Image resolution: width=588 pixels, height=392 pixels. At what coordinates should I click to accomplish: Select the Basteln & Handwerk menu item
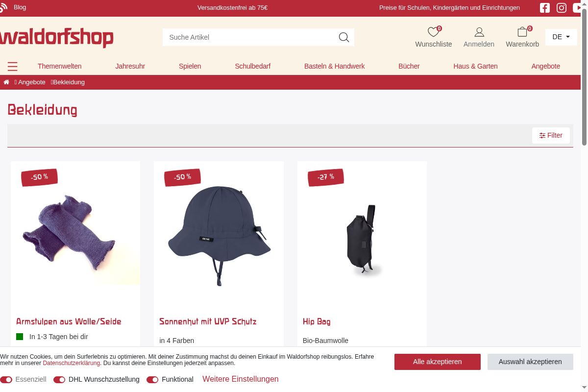pyautogui.click(x=334, y=66)
